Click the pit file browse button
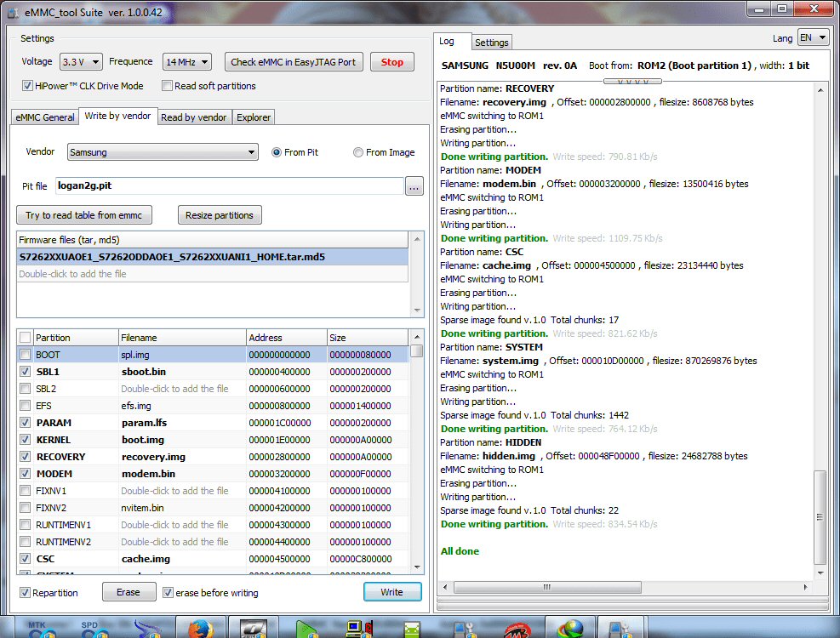The width and height of the screenshot is (840, 638). click(x=414, y=186)
